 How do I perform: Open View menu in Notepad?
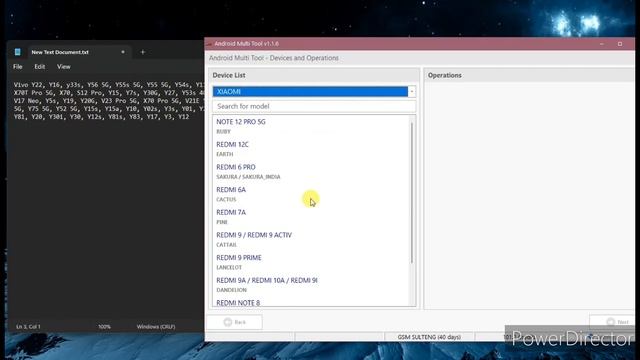[64, 67]
